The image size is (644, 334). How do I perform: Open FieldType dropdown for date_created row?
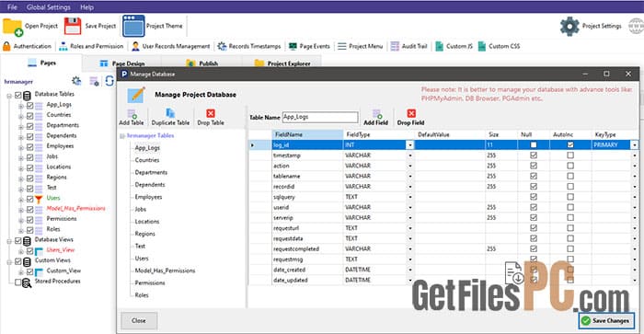coord(410,270)
